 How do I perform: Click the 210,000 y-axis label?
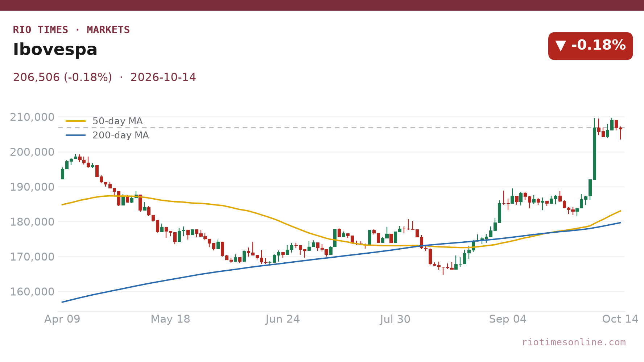(32, 117)
